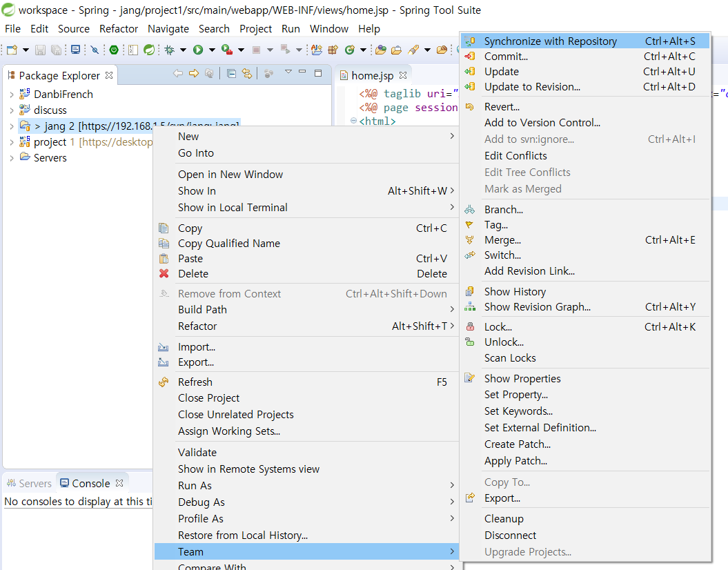Click the Debug bug toolbar icon
728x570 pixels.
[170, 50]
